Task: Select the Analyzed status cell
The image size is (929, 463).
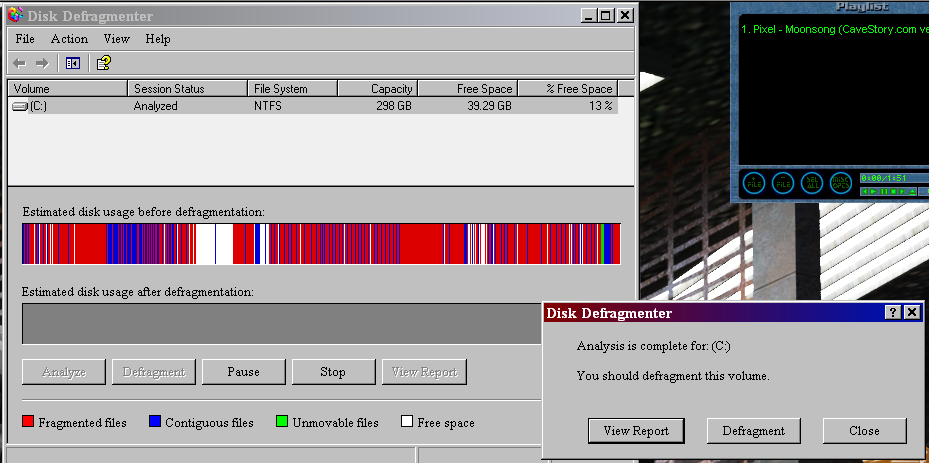Action: (155, 106)
